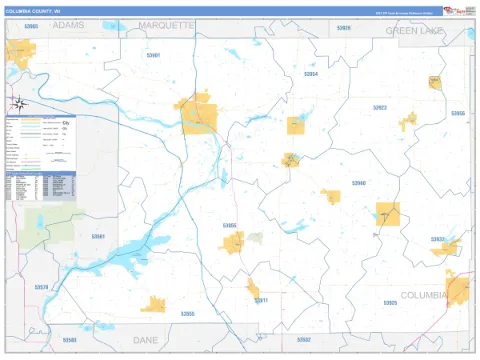Click the ZIP Code Business Reference Edition subtitle
This screenshot has width=480, height=360.
[x=404, y=13]
